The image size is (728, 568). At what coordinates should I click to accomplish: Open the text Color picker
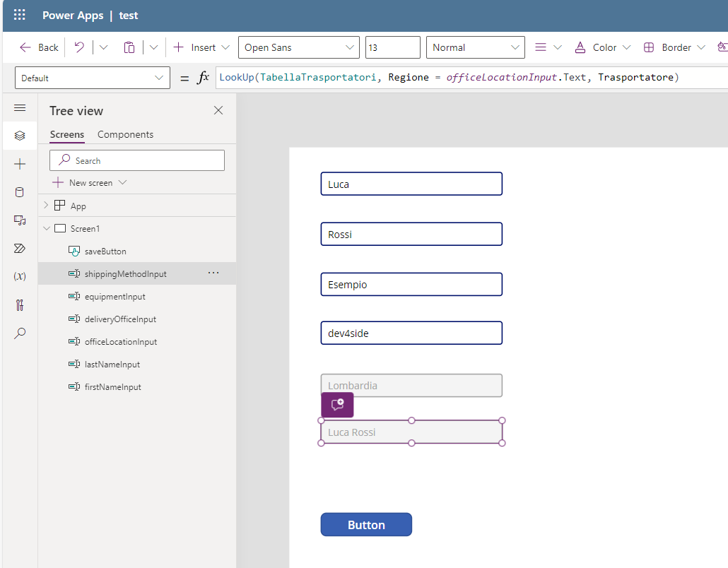pyautogui.click(x=601, y=47)
